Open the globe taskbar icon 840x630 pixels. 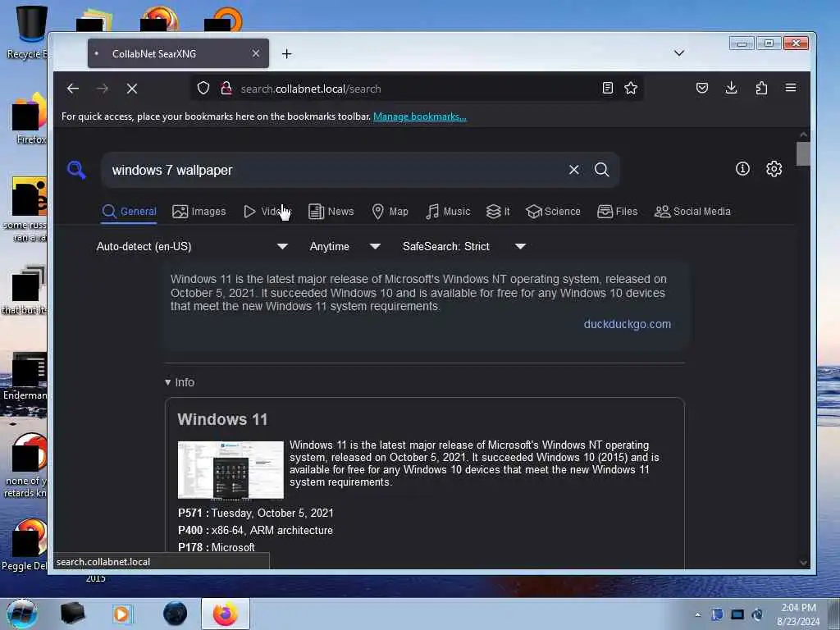176,614
